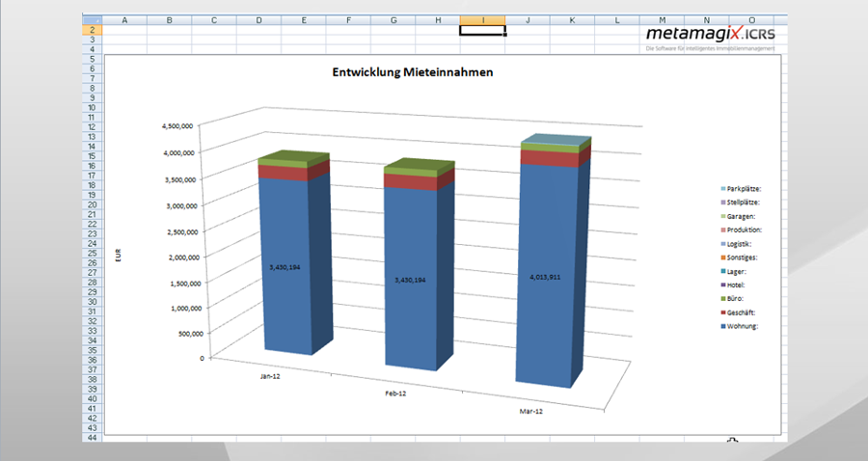Click the 3,430,194 label on Feb-12 bar
The height and width of the screenshot is (461, 868).
click(x=410, y=280)
